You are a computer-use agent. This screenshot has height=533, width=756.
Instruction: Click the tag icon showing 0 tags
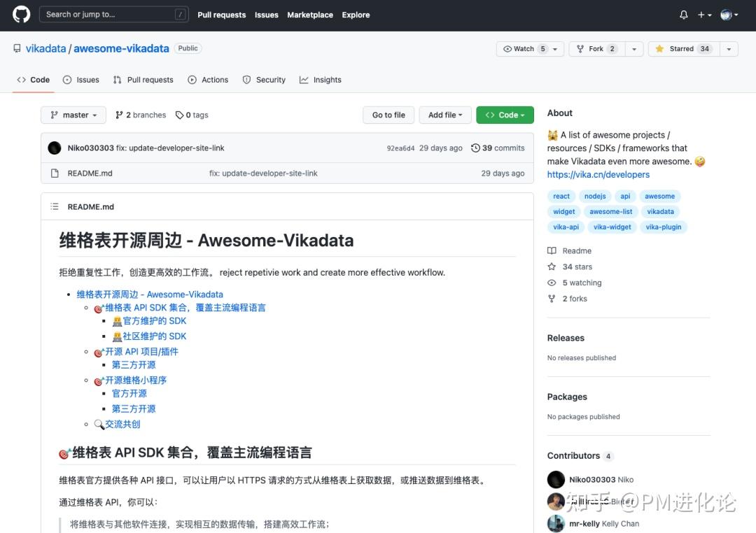pos(181,115)
